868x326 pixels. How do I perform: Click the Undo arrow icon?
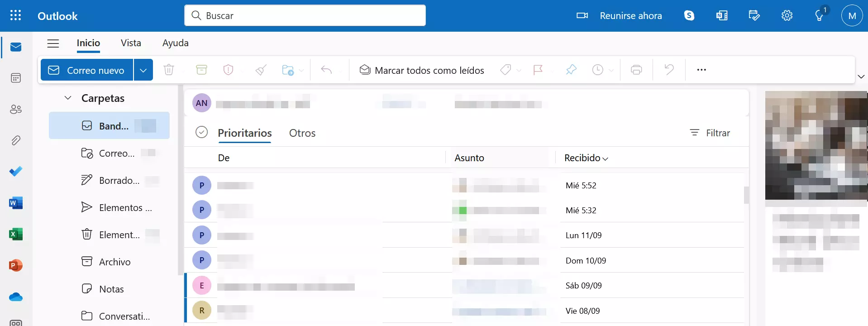click(x=669, y=69)
